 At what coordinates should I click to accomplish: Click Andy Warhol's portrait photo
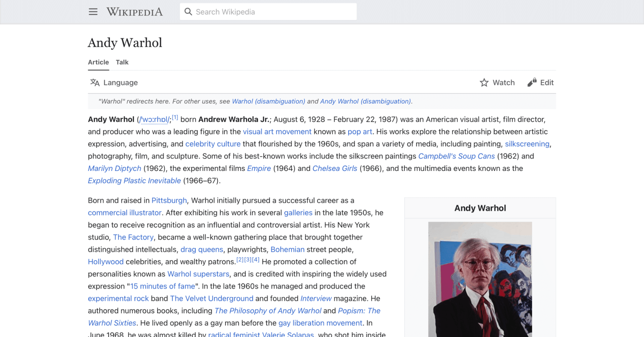(480, 279)
